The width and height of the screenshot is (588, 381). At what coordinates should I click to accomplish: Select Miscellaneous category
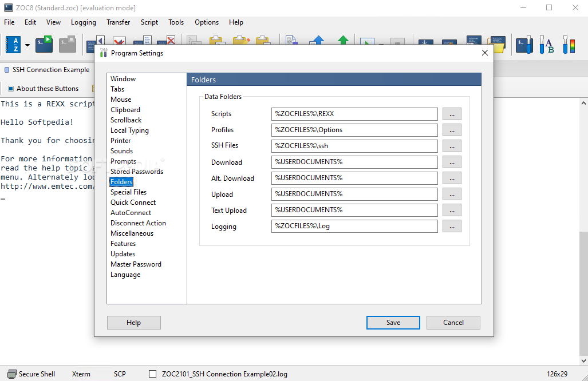[132, 233]
